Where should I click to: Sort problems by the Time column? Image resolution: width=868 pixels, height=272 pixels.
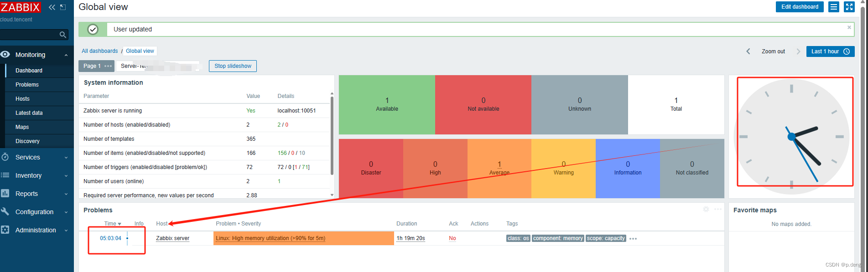pos(113,224)
